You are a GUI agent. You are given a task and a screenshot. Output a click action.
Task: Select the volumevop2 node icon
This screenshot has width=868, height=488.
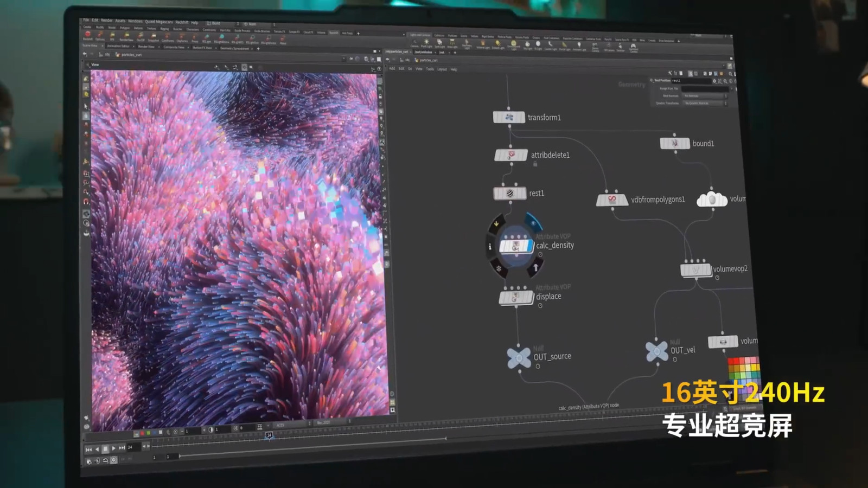coord(696,269)
